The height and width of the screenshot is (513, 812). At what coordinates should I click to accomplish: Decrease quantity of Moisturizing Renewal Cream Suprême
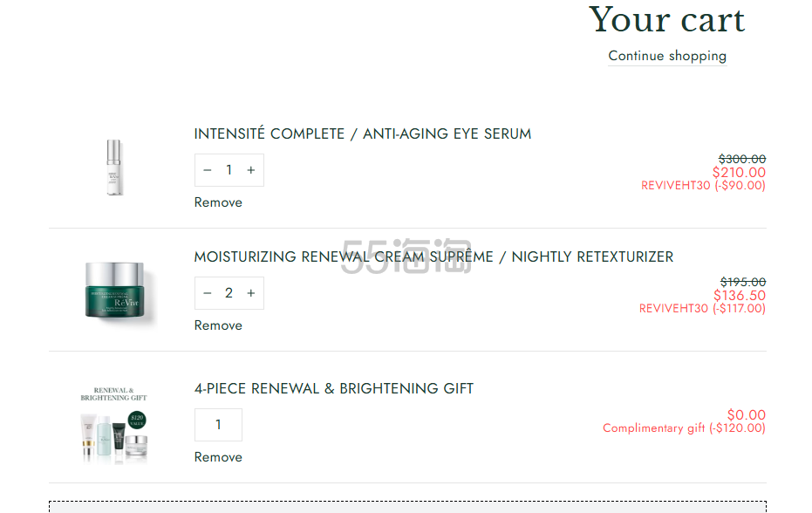[208, 293]
